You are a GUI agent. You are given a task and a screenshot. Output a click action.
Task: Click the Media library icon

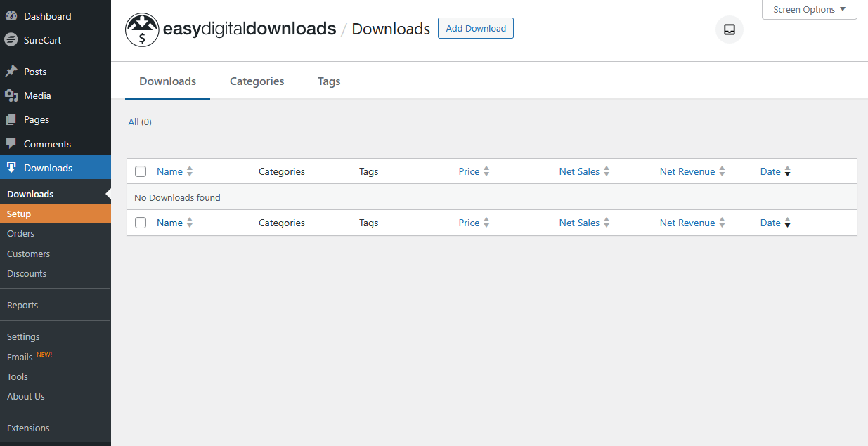click(11, 96)
